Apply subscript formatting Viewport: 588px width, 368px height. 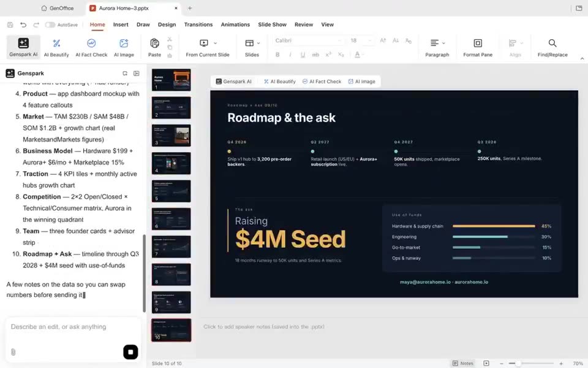(341, 55)
